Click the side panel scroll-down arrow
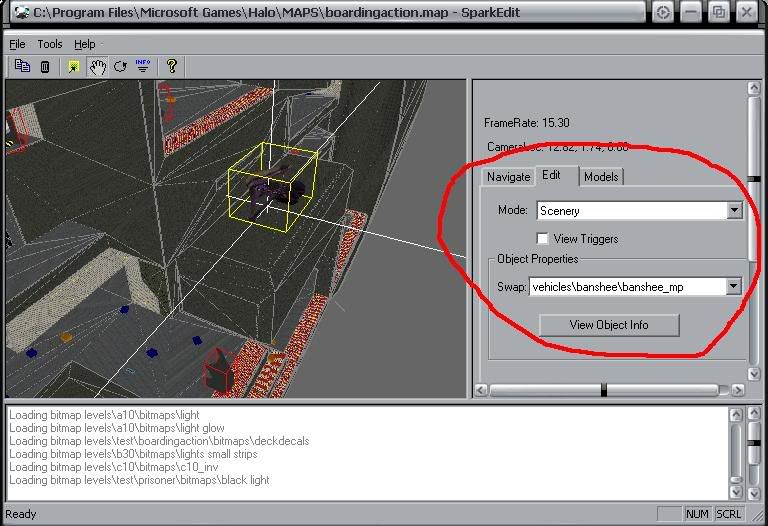 coord(754,374)
